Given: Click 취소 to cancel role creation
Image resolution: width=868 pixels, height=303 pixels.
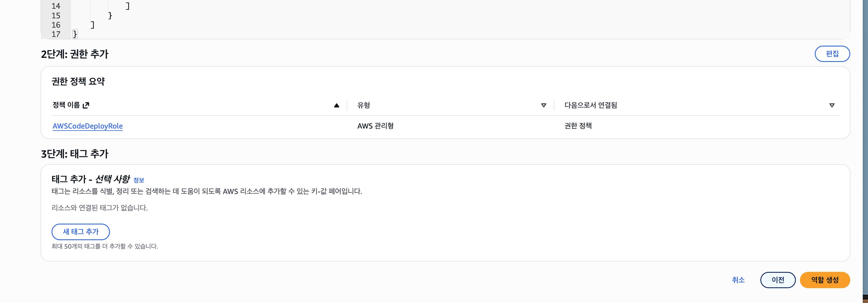Looking at the screenshot, I should (738, 280).
